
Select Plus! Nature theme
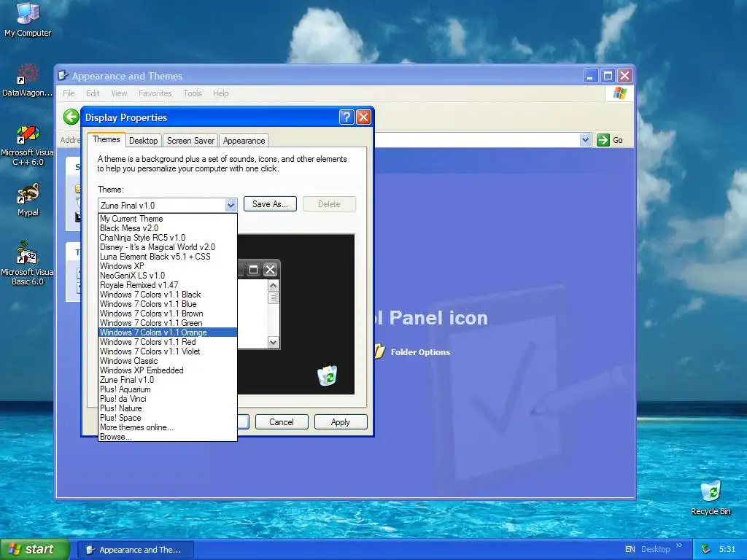(x=168, y=408)
